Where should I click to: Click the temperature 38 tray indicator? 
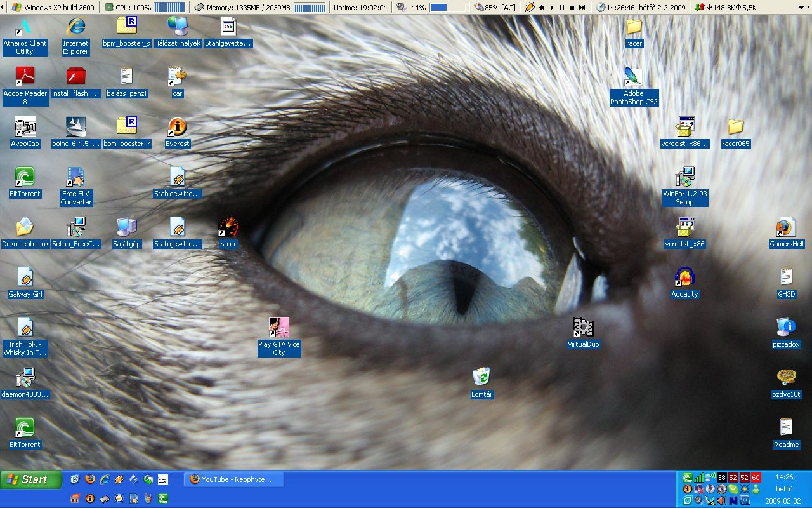coord(722,478)
